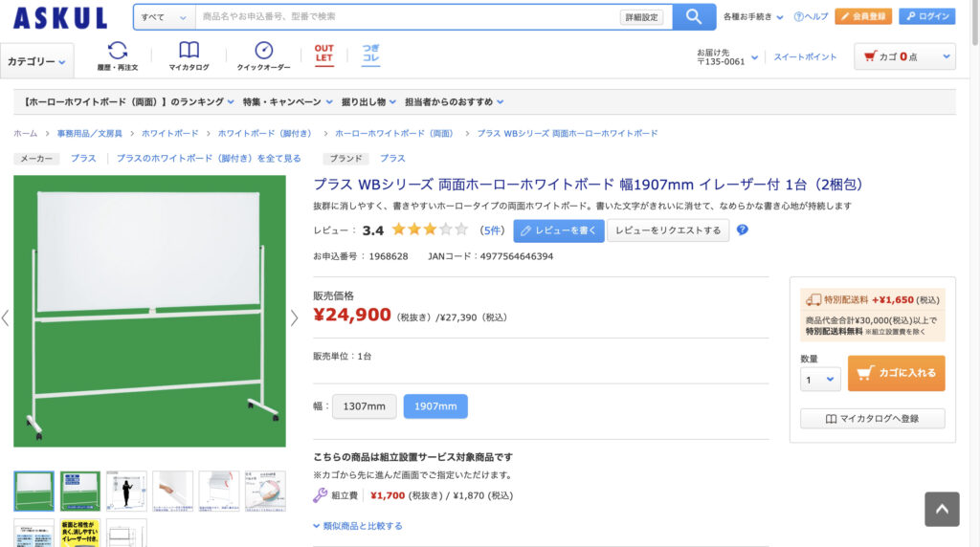This screenshot has width=980, height=547.
Task: Click the main whiteboard product image
Action: 149,311
